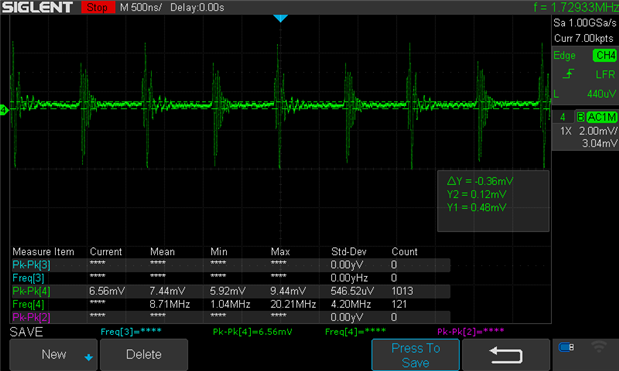This screenshot has height=371, width=619.
Task: Click the return back arrow button
Action: coord(506,354)
